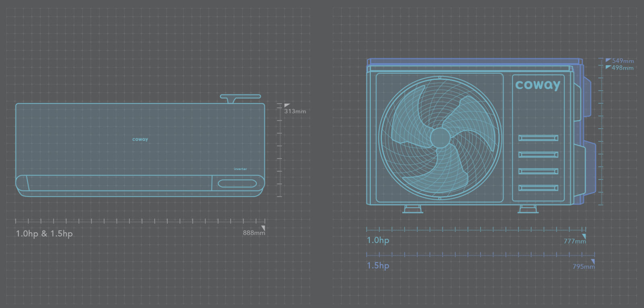Select the "1.5hp" outdoor unit label
Image resolution: width=644 pixels, height=308 pixels.
tap(378, 266)
